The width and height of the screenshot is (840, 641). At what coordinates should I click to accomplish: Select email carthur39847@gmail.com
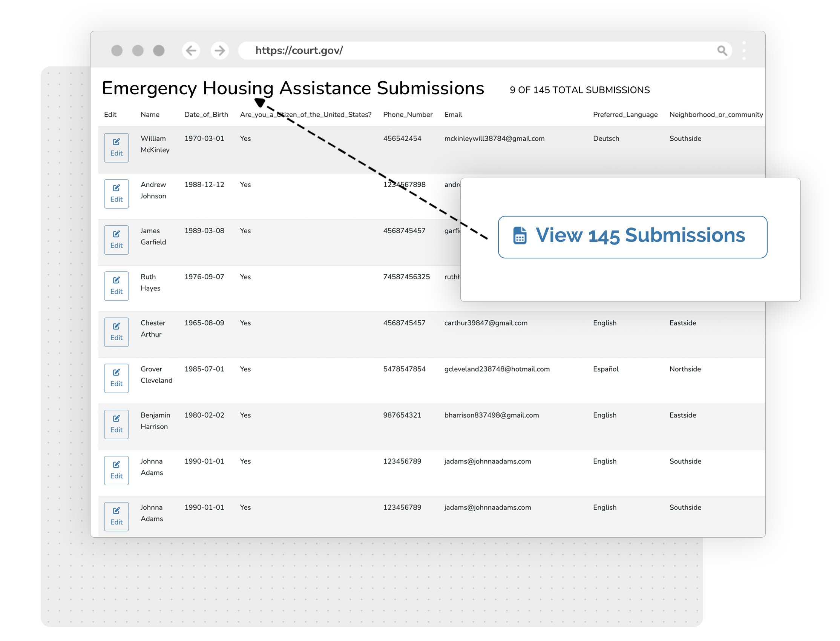(486, 323)
